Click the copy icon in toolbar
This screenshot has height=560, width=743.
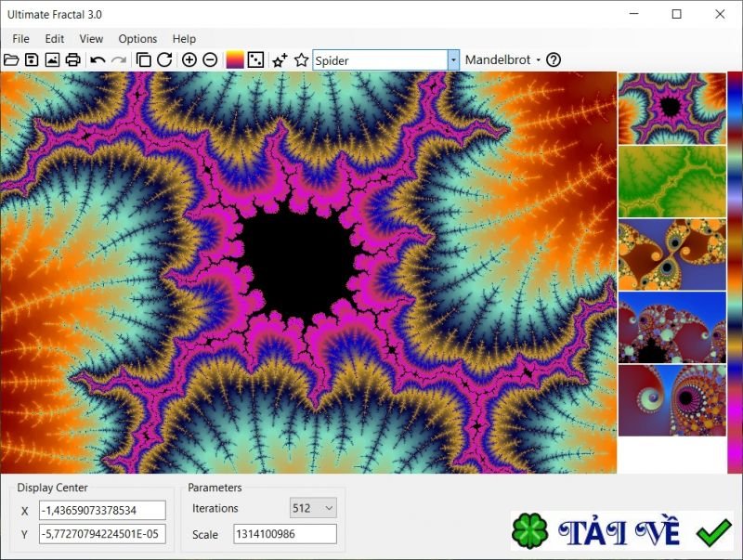coord(144,59)
